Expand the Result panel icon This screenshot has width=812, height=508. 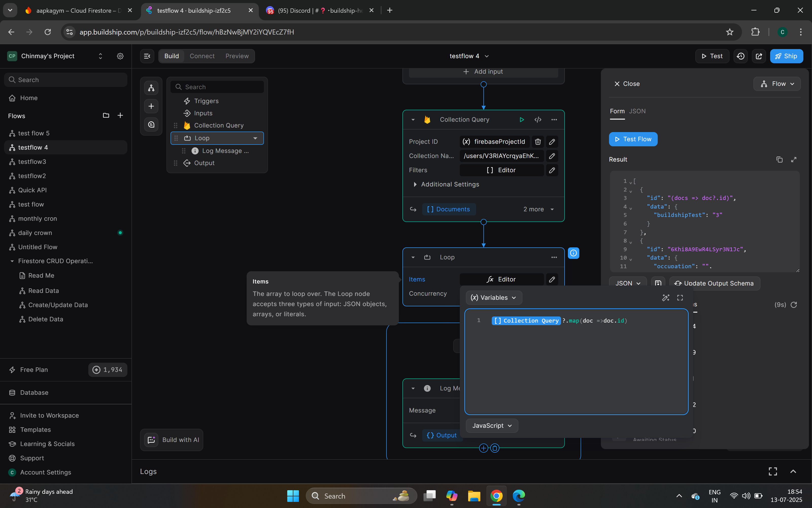coord(794,160)
